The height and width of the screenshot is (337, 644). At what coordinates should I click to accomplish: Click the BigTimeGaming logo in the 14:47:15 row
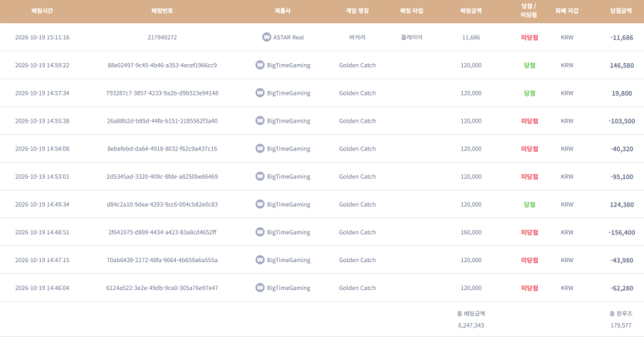point(260,260)
